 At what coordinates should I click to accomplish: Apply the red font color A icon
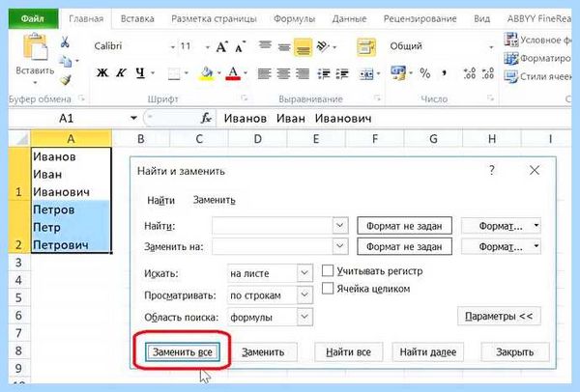tap(233, 73)
